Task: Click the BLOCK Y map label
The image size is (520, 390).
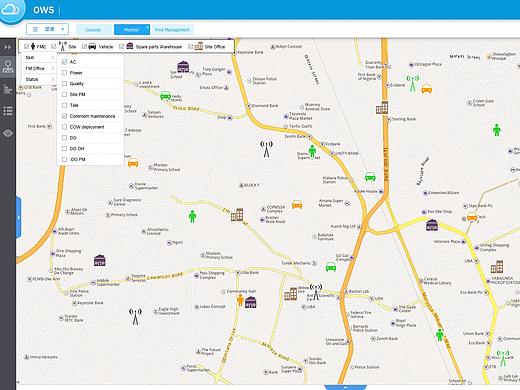Action: (252, 185)
